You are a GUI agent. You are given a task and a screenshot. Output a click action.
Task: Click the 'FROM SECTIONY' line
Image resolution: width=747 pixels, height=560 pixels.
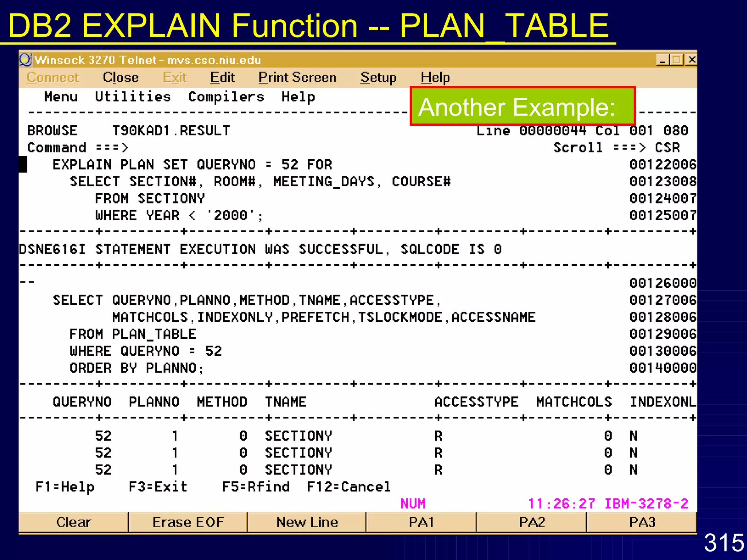point(150,199)
